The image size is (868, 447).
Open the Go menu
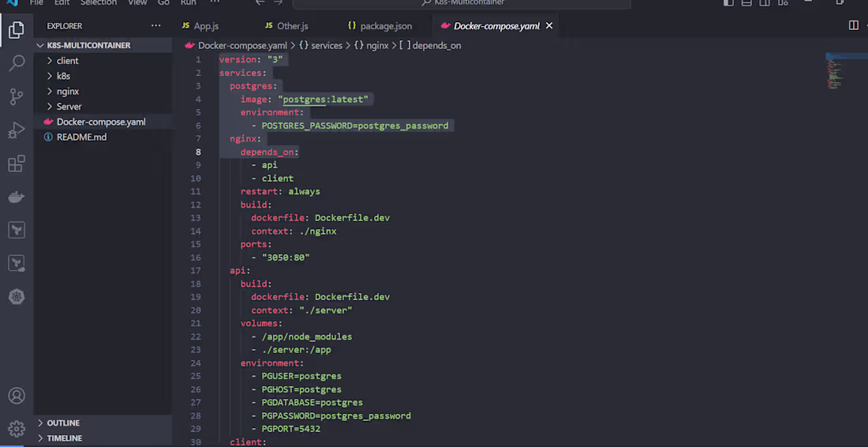tap(163, 3)
